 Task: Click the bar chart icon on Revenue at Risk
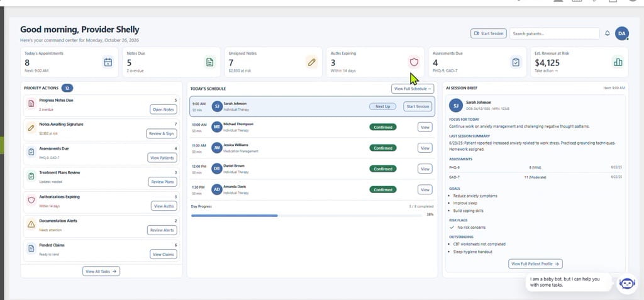tap(618, 62)
